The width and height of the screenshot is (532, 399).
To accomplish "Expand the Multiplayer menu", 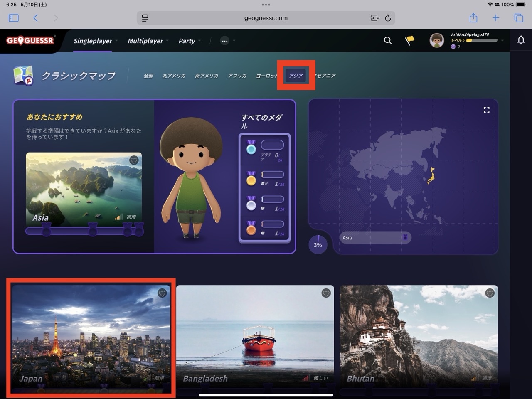I will pos(148,41).
